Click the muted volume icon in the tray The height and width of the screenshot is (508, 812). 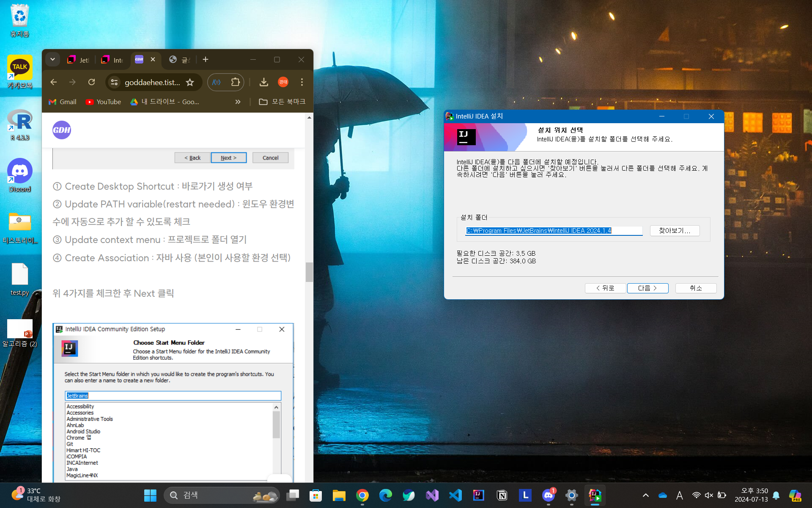click(709, 495)
